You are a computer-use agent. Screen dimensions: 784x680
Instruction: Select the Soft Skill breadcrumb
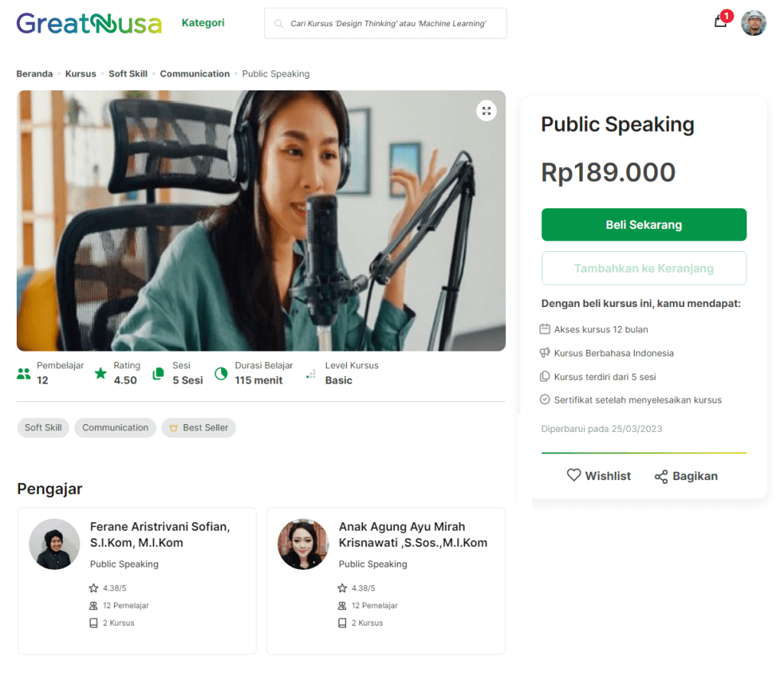point(128,74)
